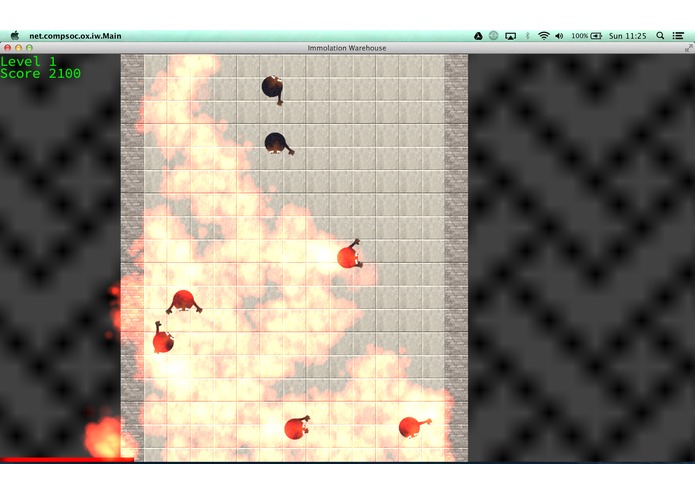Image resolution: width=695 pixels, height=494 pixels.
Task: Open the volume control icon
Action: 559,36
